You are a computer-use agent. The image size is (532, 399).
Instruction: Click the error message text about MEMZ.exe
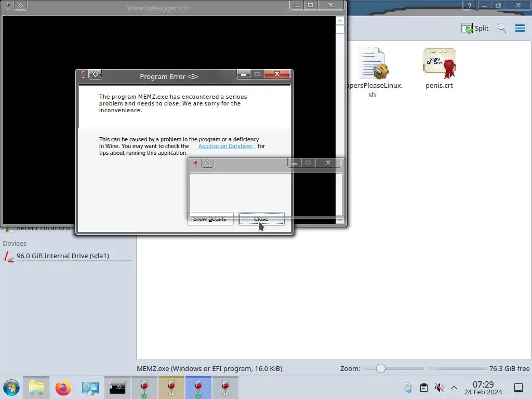click(x=173, y=103)
